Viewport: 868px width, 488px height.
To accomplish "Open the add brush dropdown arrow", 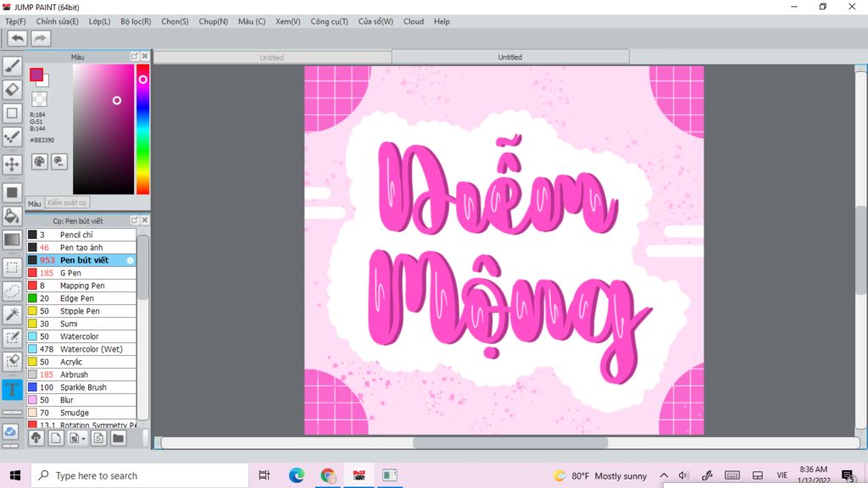I will click(84, 439).
